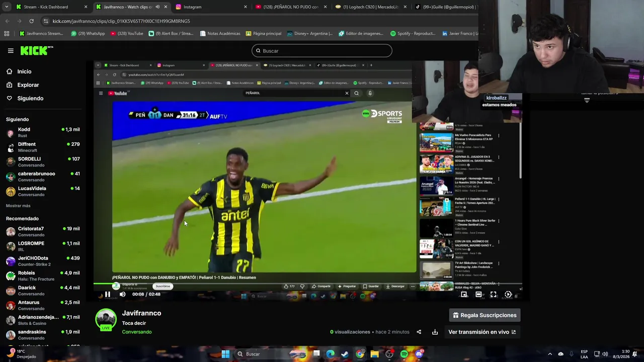
Task: Open Spotify from the taskbar
Action: [x=404, y=354]
